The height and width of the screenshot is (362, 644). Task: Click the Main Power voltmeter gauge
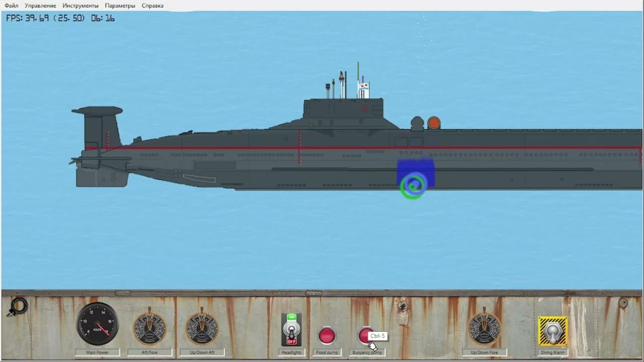click(98, 323)
